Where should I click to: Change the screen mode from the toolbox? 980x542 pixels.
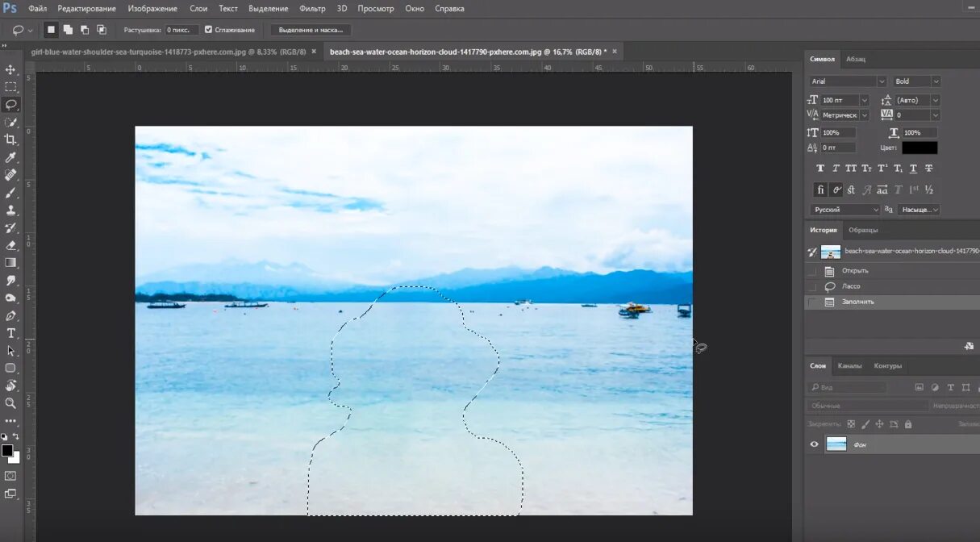coord(10,494)
